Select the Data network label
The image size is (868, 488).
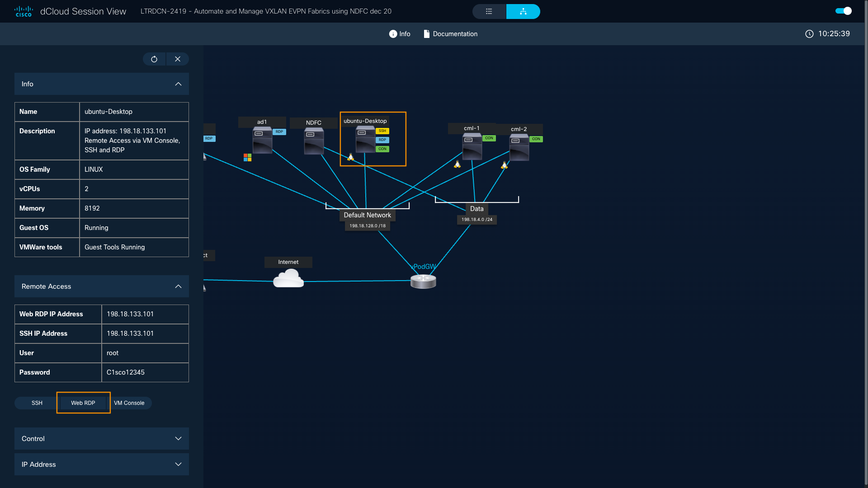(476, 209)
